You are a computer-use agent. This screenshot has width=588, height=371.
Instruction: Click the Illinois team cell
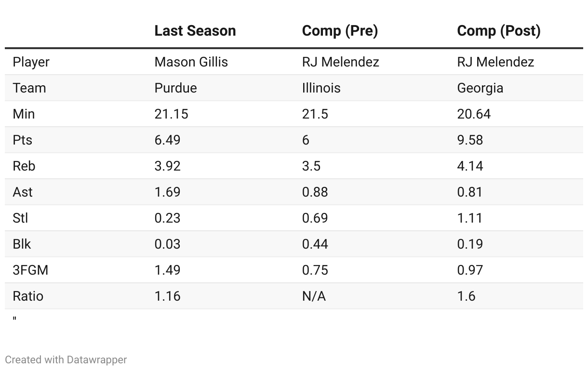point(321,88)
